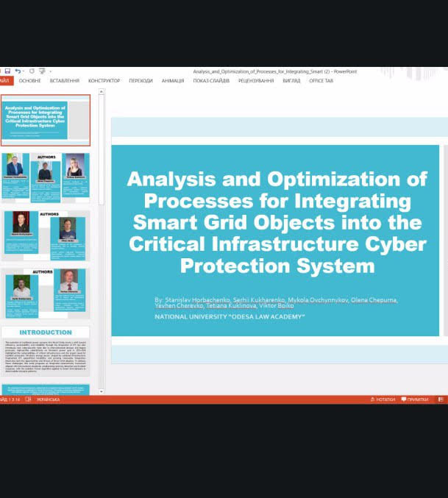The width and height of the screenshot is (448, 498).
Task: Switch to the ВИГЛЯД tab
Action: click(291, 81)
